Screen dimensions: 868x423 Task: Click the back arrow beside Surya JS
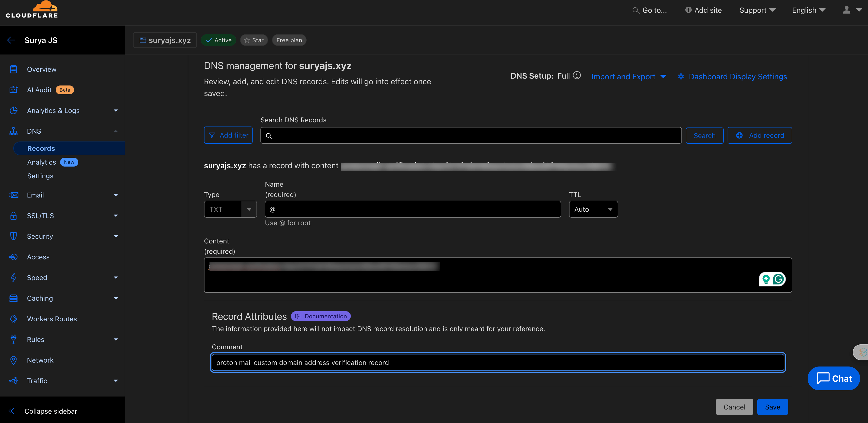click(11, 40)
